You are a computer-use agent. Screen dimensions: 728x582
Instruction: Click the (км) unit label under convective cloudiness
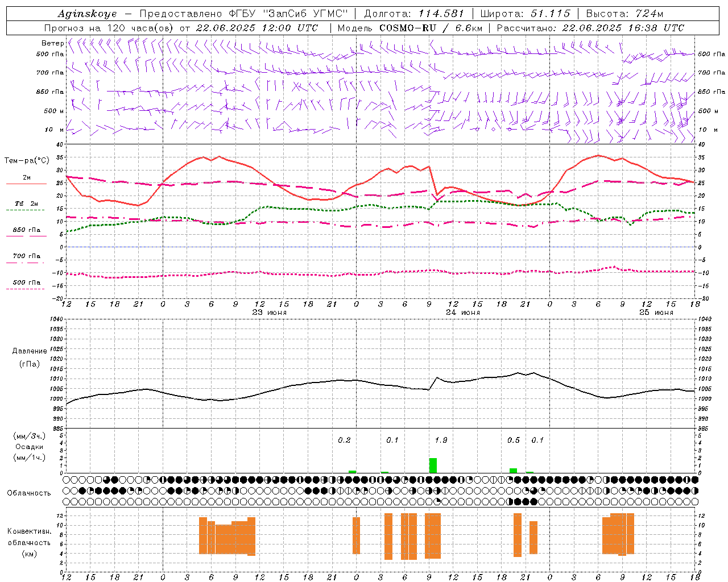(x=29, y=554)
